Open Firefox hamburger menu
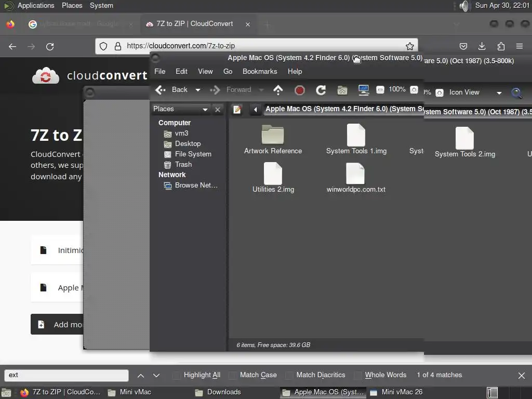 pos(520,46)
